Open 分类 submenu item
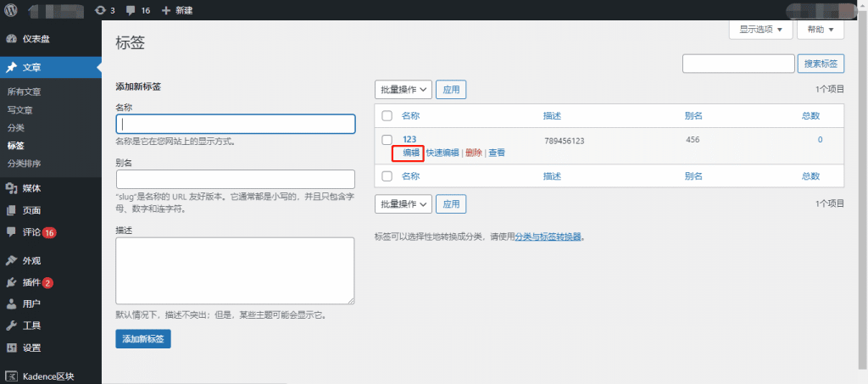Image resolution: width=868 pixels, height=384 pixels. pos(15,128)
